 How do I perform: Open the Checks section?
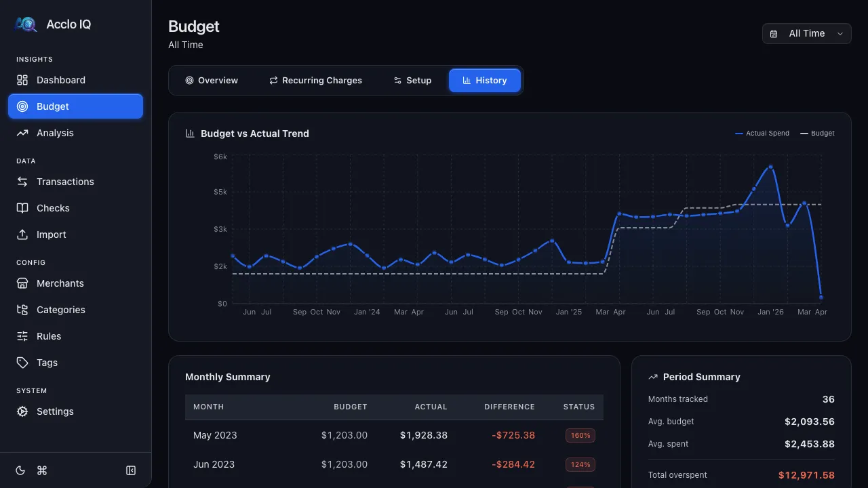(75, 208)
